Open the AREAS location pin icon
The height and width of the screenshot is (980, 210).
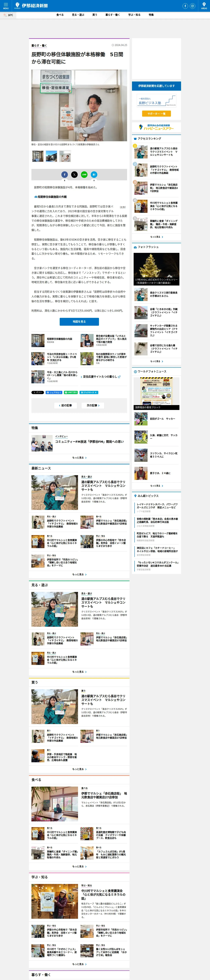click(x=204, y=6)
